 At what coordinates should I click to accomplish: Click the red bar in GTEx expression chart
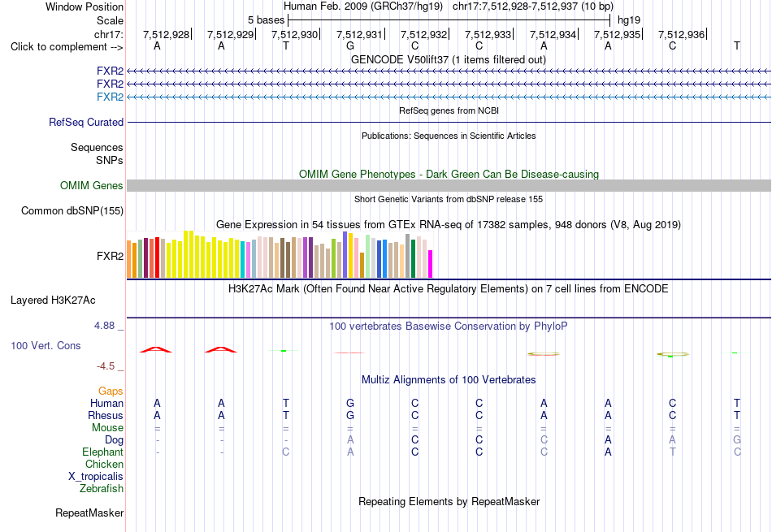(x=157, y=258)
